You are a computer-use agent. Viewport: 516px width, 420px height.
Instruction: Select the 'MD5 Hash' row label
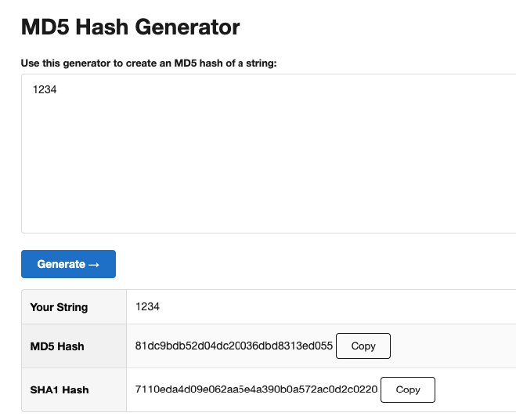pos(57,346)
